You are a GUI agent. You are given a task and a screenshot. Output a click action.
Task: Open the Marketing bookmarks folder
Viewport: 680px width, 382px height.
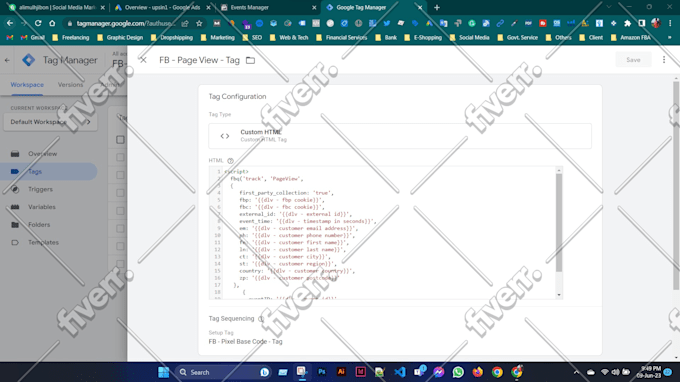pos(218,38)
